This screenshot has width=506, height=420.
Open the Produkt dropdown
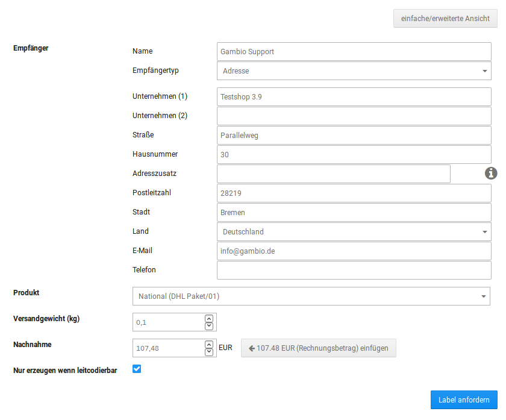click(x=311, y=296)
